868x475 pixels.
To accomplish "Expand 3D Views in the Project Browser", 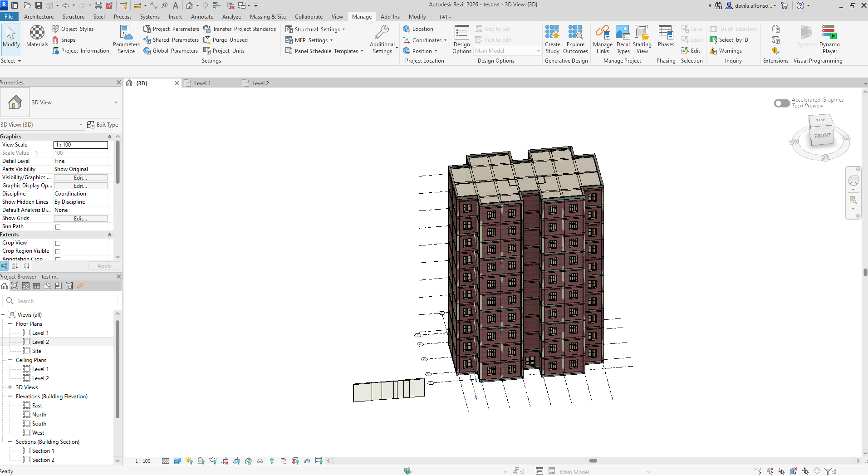I will (10, 387).
